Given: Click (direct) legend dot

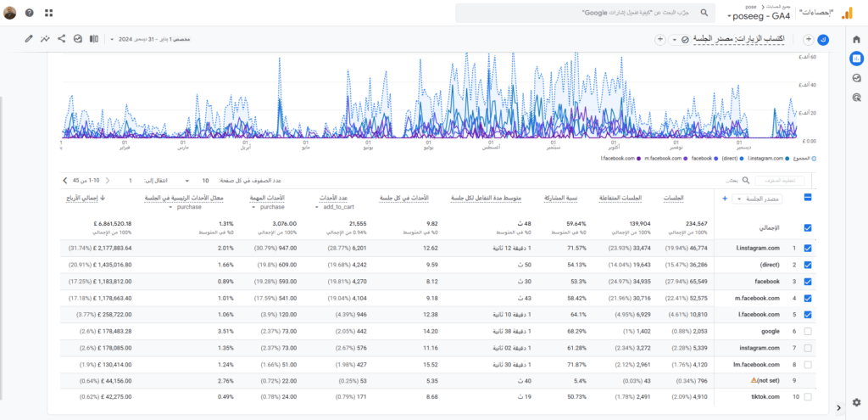Looking at the screenshot, I should point(742,159).
